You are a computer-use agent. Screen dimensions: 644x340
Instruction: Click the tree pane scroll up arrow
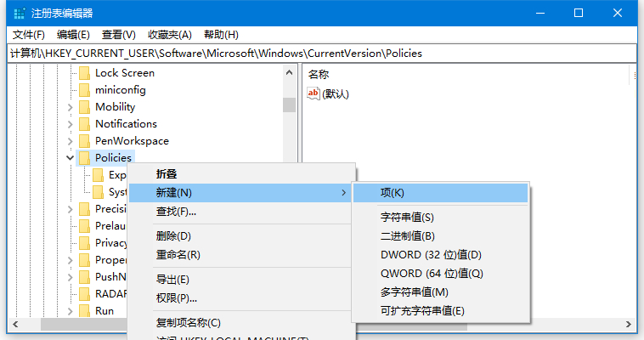(289, 73)
